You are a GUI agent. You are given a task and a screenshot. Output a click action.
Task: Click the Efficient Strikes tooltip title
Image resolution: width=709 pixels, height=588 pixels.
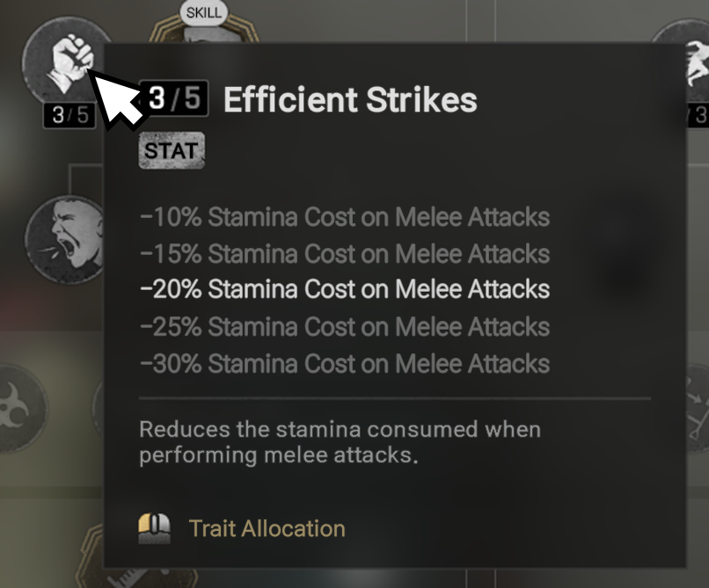350,101
